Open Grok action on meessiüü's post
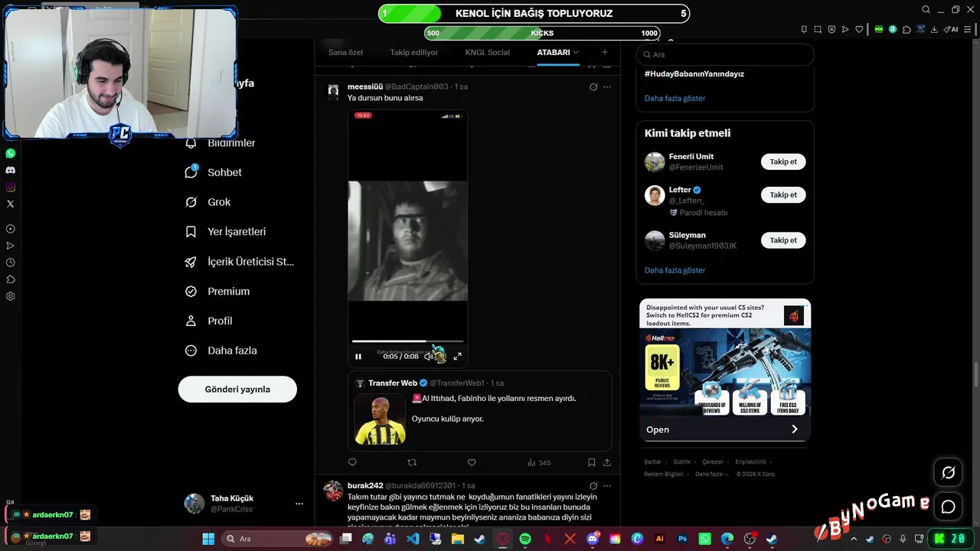This screenshot has height=551, width=980. 593,86
